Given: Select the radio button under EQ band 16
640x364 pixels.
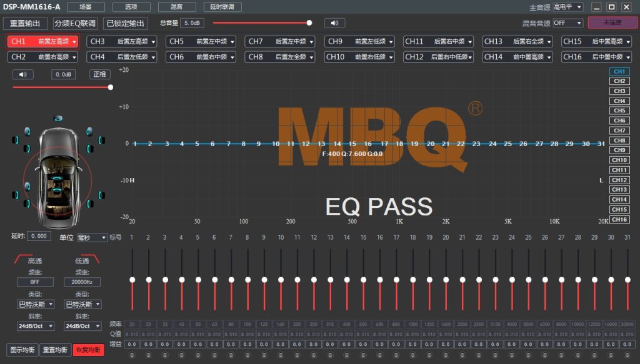Looking at the screenshot, I should coord(379,355).
